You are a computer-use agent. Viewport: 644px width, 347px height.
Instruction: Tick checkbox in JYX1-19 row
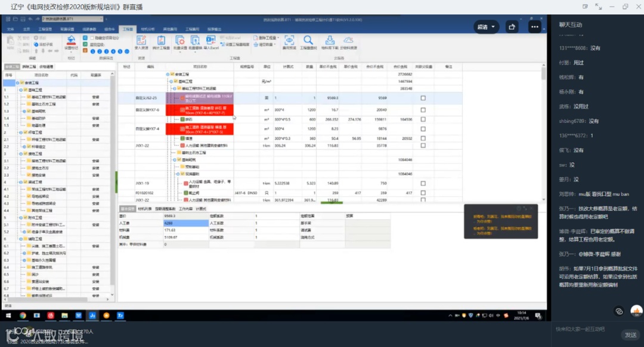click(x=423, y=184)
